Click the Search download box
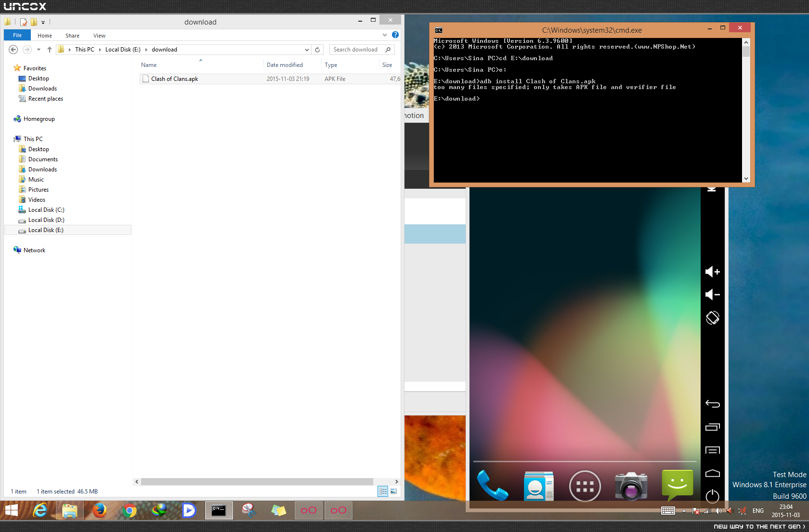Screen dimensions: 809x532 point(362,50)
